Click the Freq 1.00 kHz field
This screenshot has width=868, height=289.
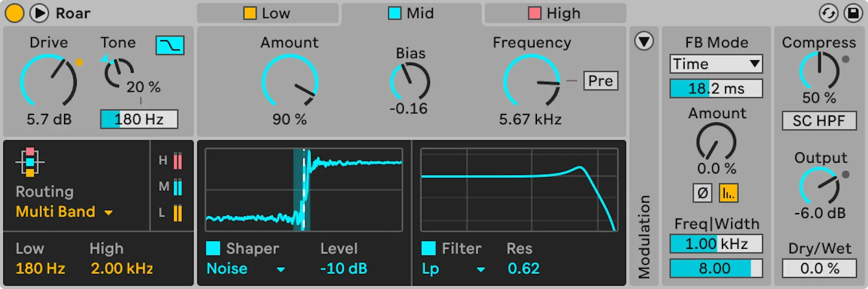click(x=716, y=244)
